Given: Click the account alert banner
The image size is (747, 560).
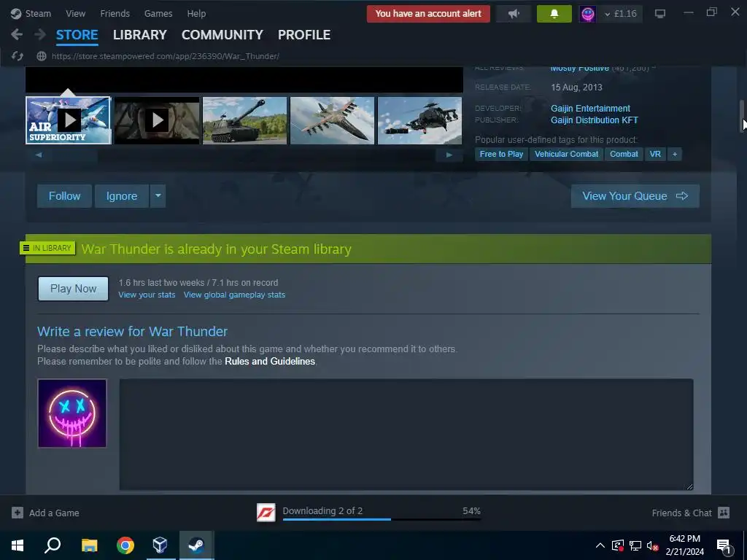Looking at the screenshot, I should tap(428, 13).
